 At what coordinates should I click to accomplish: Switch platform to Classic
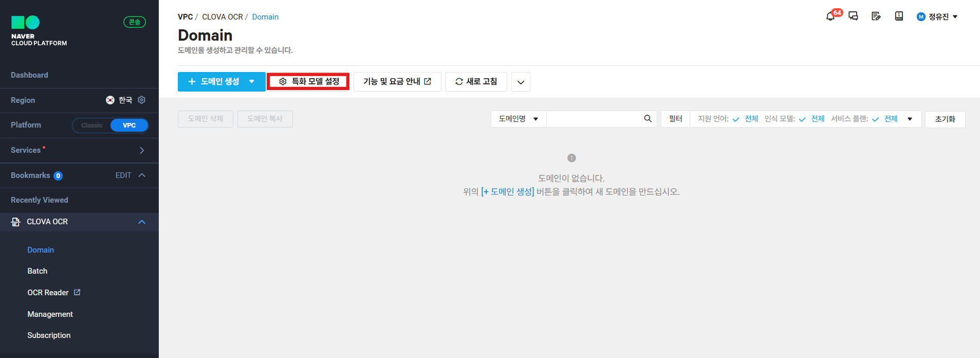click(92, 125)
